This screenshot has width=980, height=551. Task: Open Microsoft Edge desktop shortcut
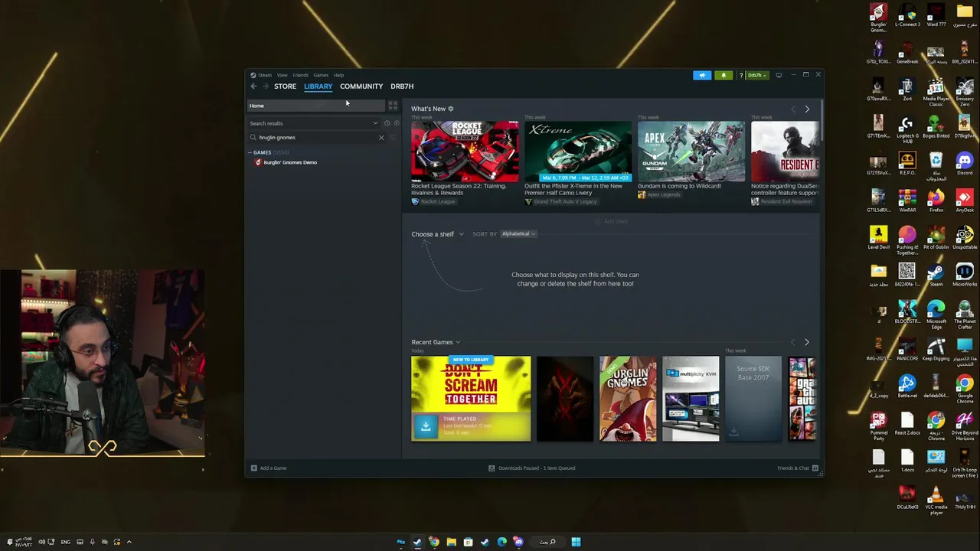pos(936,314)
